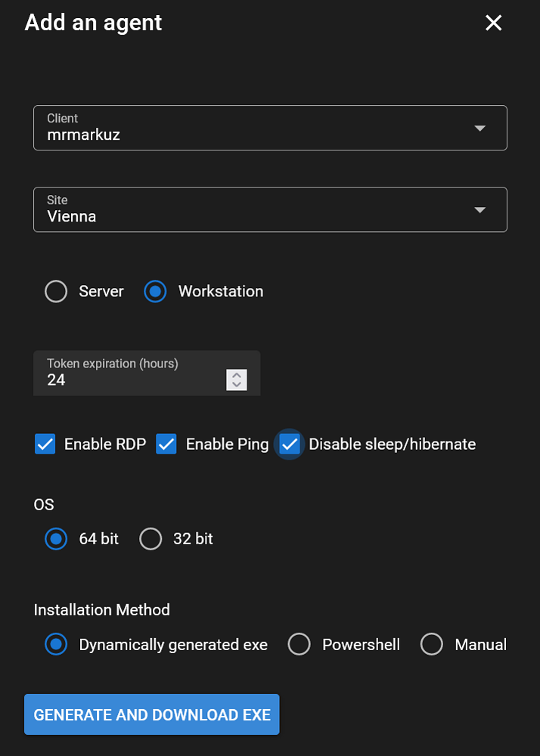This screenshot has width=540, height=756.
Task: Select Dynamically generated exe installation method
Action: tap(56, 644)
